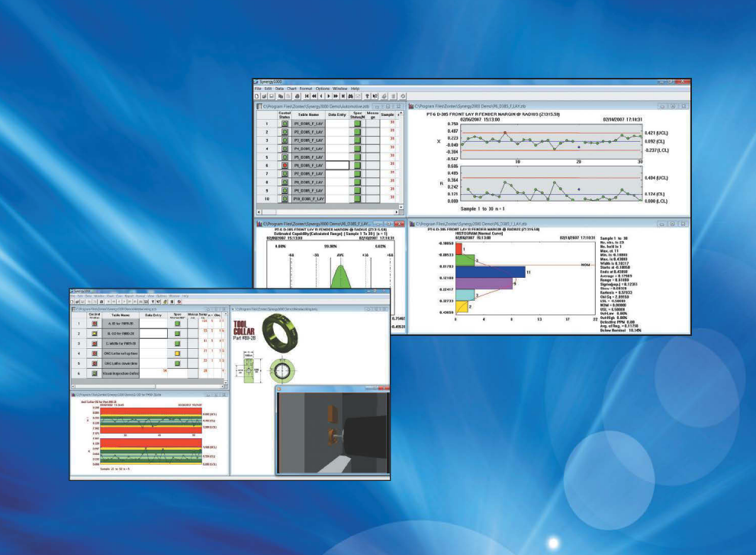The image size is (756, 555).
Task: Click green Spec State square in row 3
Action: (357, 140)
